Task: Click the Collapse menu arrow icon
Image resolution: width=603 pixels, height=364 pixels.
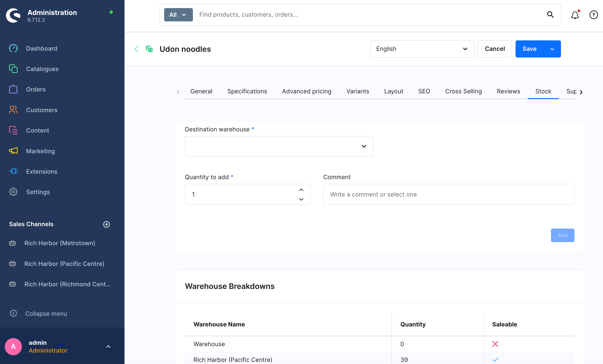Action: point(13,313)
